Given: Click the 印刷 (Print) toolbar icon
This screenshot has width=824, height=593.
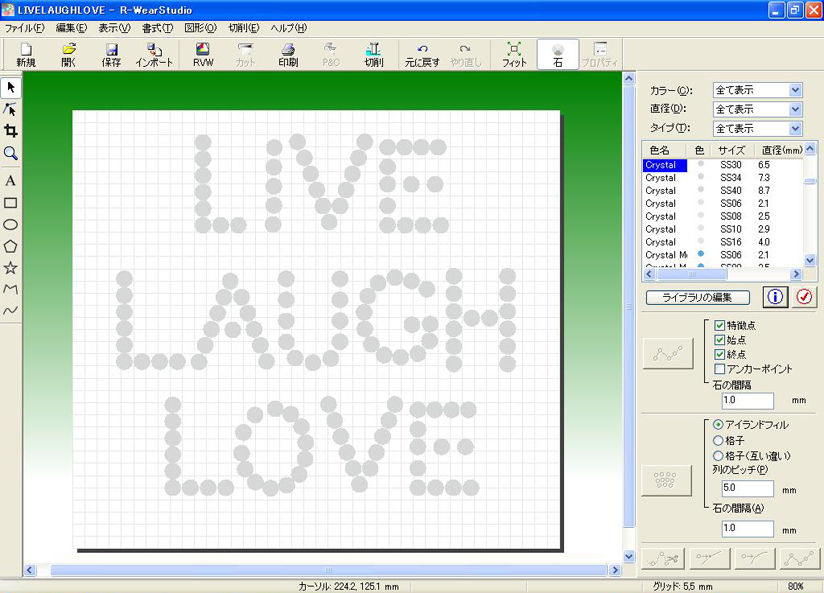Looking at the screenshot, I should pyautogui.click(x=288, y=54).
